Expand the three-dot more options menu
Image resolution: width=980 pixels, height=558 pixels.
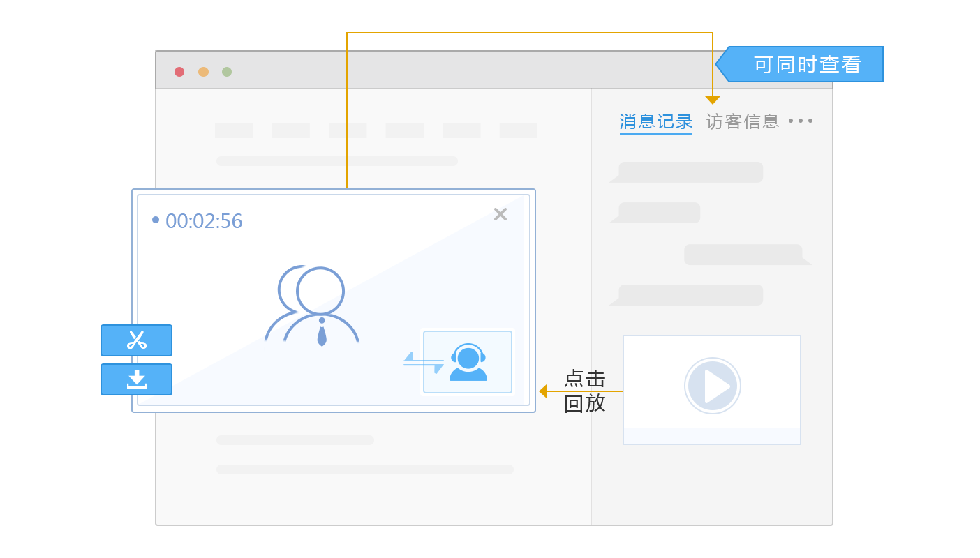(x=801, y=121)
